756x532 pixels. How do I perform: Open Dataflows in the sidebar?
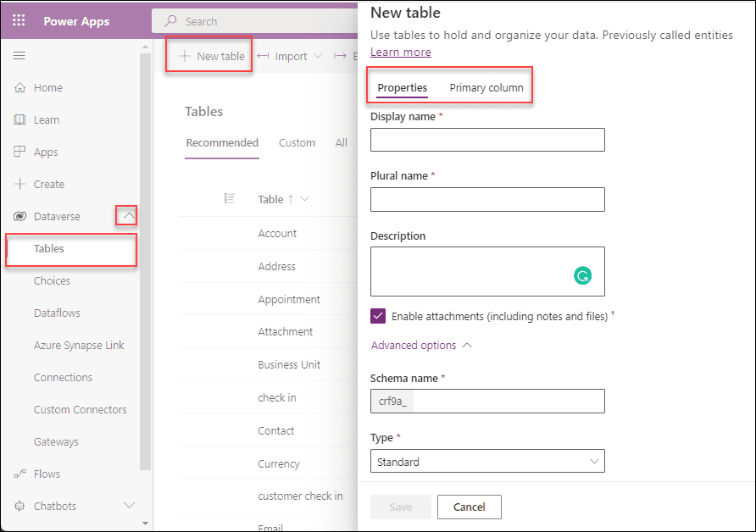(x=57, y=313)
